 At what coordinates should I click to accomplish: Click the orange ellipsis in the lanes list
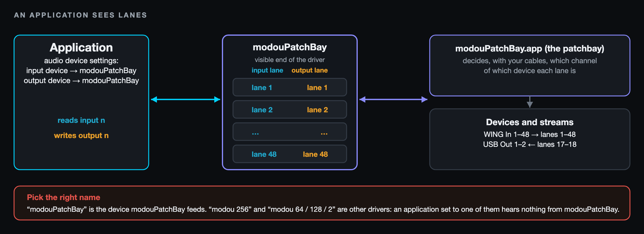pos(324,134)
